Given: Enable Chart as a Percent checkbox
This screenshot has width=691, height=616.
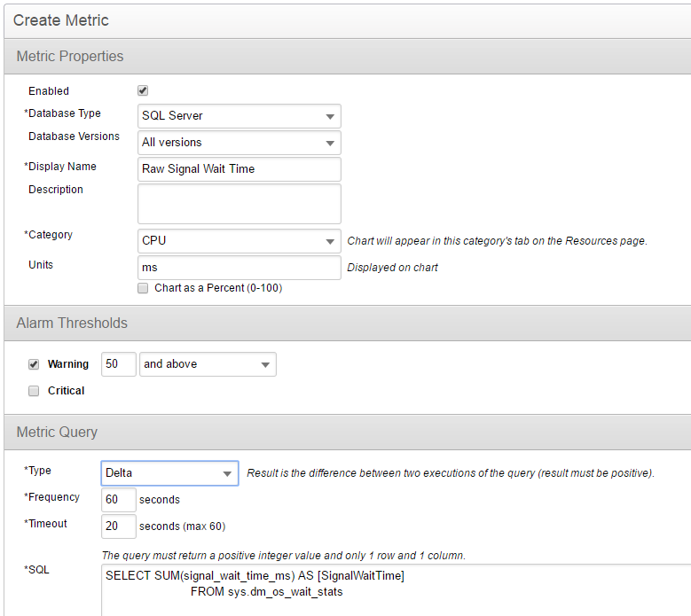Looking at the screenshot, I should pos(143,288).
